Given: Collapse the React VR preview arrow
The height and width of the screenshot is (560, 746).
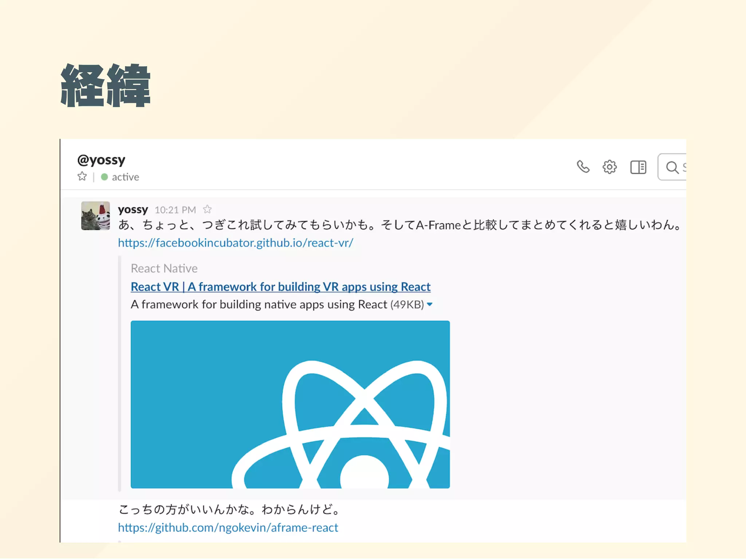Looking at the screenshot, I should pos(430,304).
